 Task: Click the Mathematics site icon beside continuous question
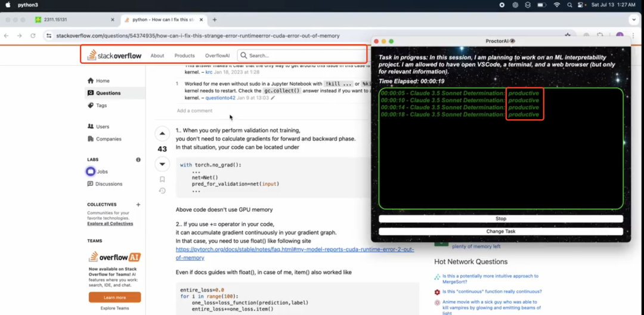[437, 292]
